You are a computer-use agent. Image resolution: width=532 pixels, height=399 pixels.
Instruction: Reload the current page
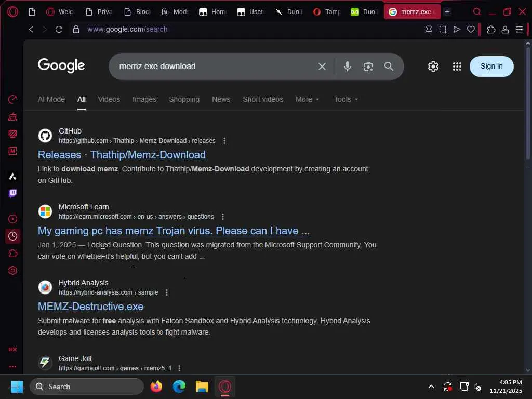point(59,30)
